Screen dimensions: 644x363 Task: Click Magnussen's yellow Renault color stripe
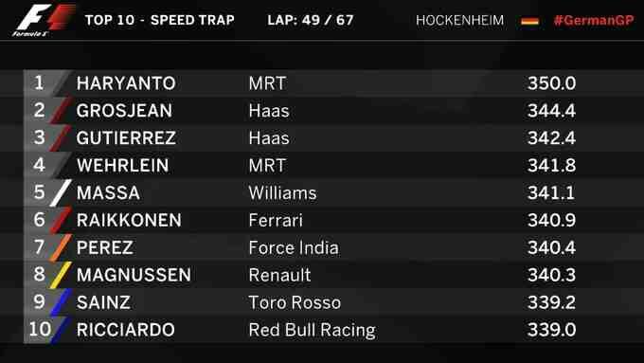61,275
